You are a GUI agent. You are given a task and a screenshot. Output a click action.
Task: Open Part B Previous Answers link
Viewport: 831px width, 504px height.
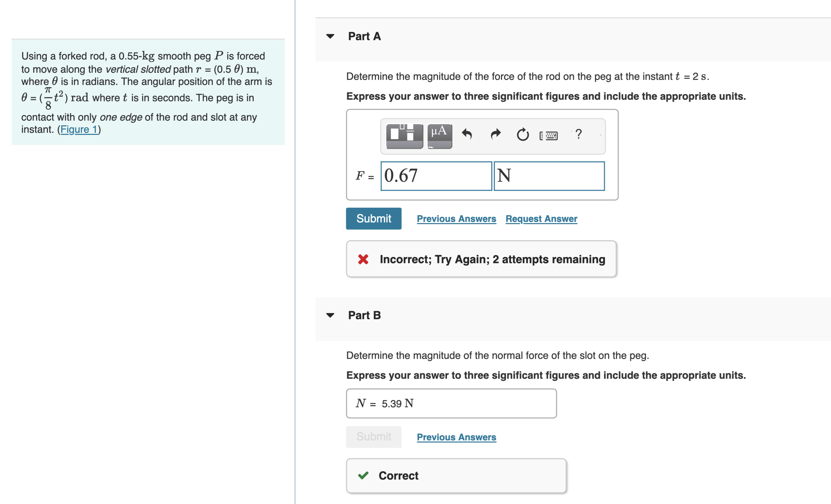457,437
